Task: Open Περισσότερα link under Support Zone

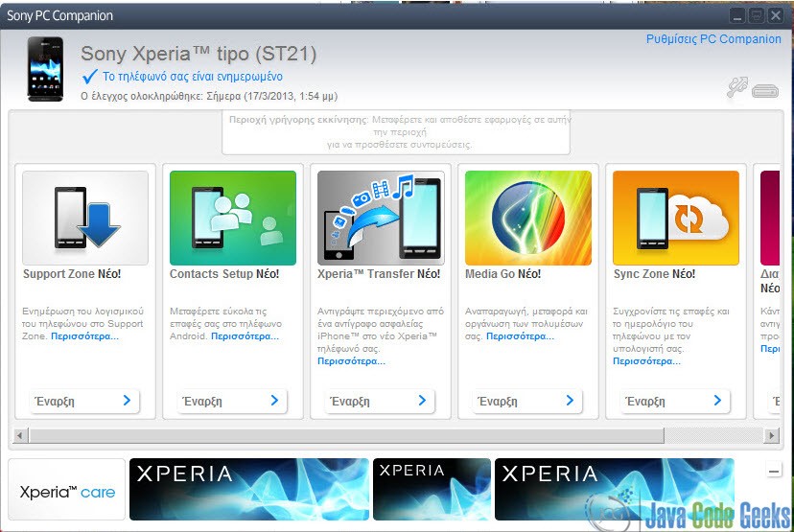Action: (x=84, y=336)
